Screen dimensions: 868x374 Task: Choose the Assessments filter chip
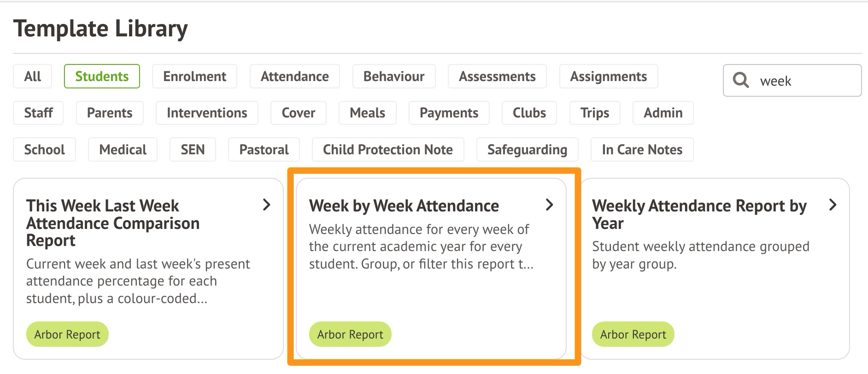(x=497, y=76)
